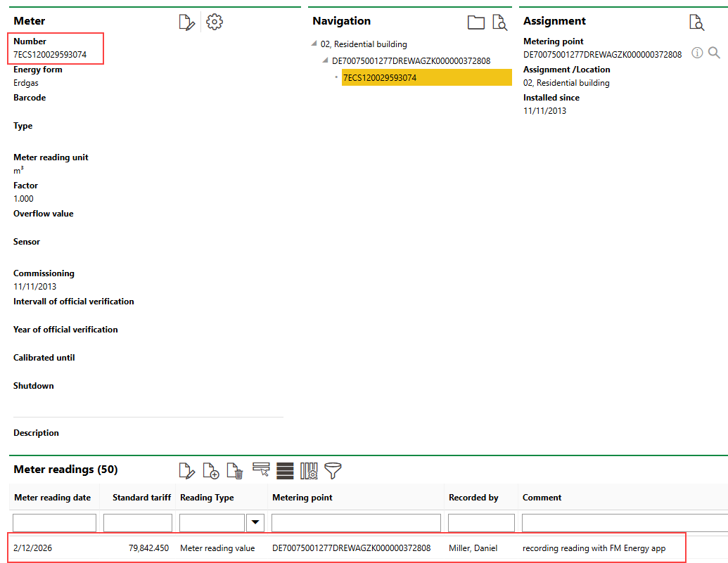The width and height of the screenshot is (728, 563).
Task: Click the search document icon in Assignment
Action: coord(696,22)
